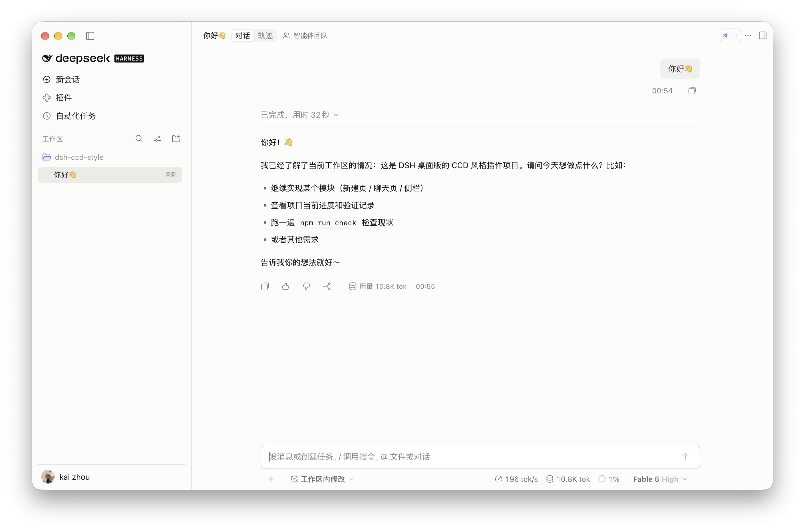This screenshot has height=532, width=805.
Task: Add a new workspace folder icon
Action: click(176, 139)
